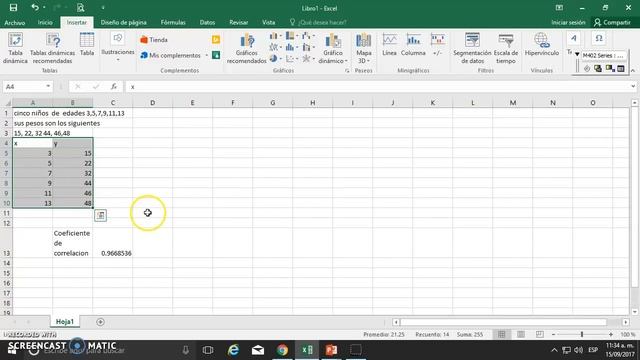Click the green People Graph add-in icon
Viewport: 640px width, 360px height.
click(x=216, y=55)
